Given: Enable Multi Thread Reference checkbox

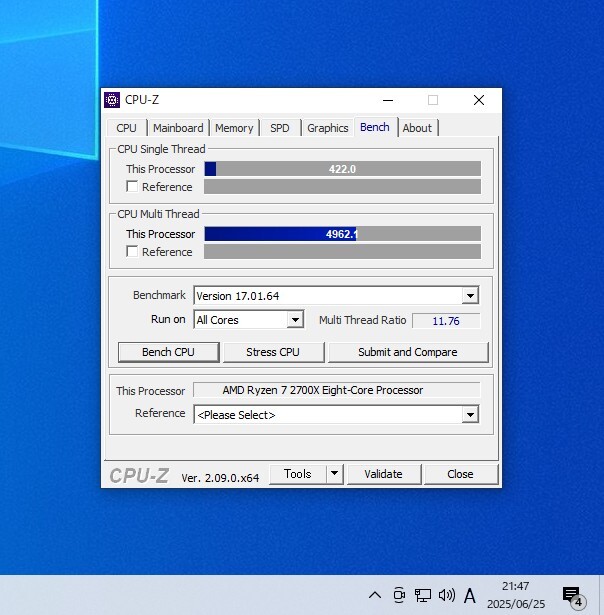Looking at the screenshot, I should click(x=132, y=251).
